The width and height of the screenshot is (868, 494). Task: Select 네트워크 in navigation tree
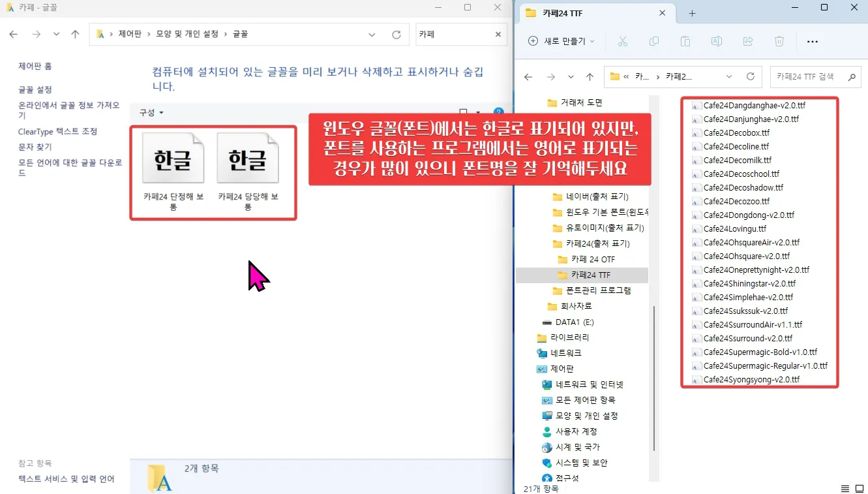tap(559, 353)
